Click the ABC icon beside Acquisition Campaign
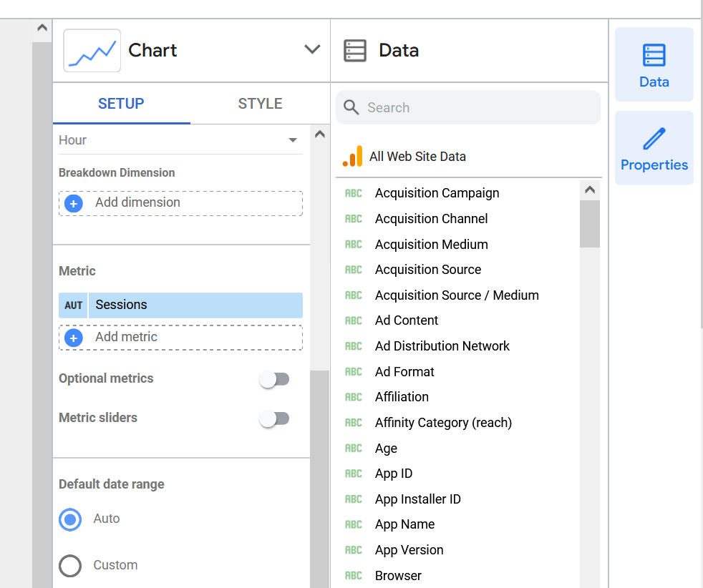The width and height of the screenshot is (703, 588). [354, 193]
